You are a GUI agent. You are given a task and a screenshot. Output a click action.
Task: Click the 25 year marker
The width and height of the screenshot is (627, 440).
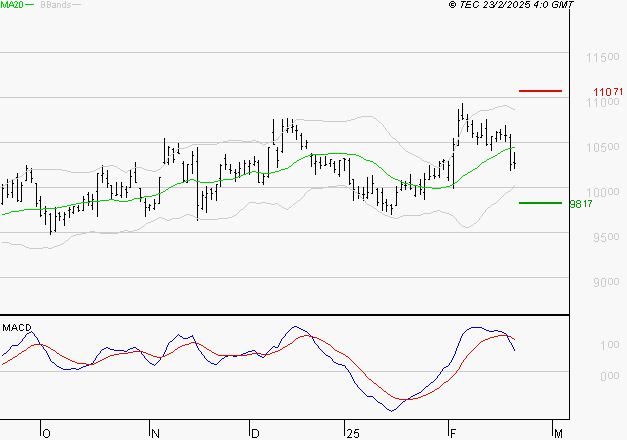[353, 434]
